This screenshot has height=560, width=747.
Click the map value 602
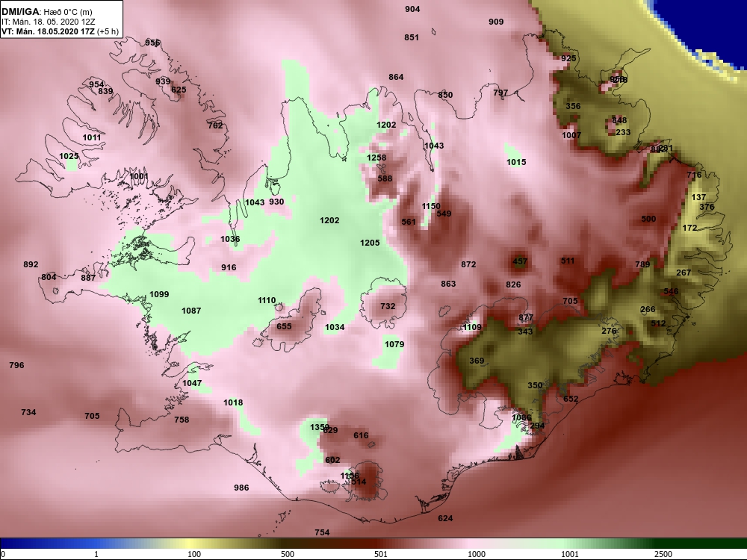tap(332, 459)
